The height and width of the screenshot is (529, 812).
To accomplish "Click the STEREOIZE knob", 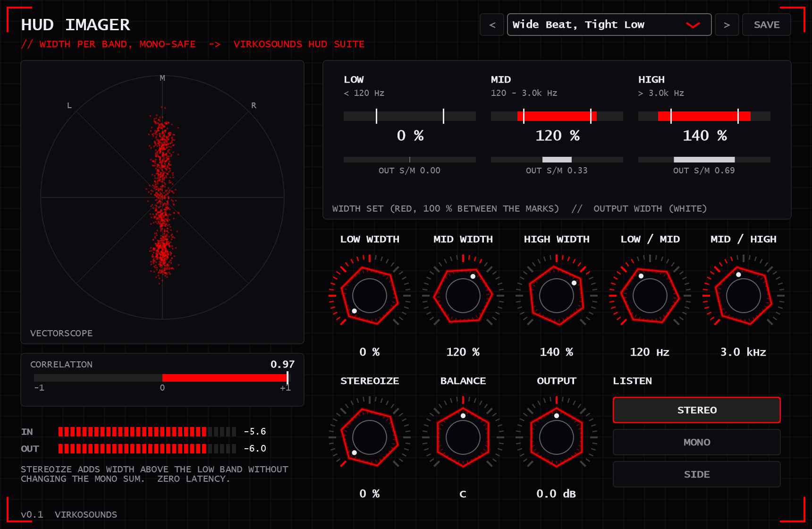I will [x=370, y=437].
